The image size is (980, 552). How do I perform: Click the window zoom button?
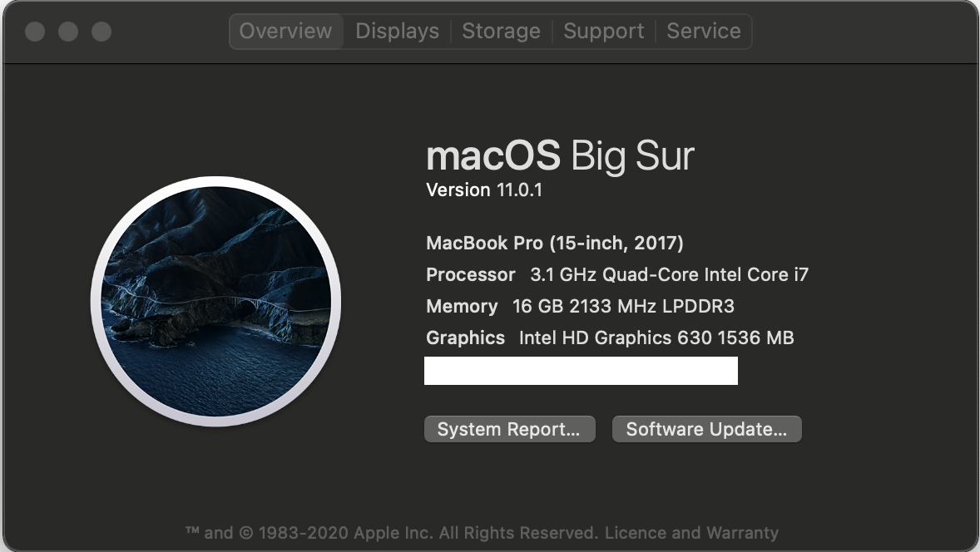pos(101,32)
